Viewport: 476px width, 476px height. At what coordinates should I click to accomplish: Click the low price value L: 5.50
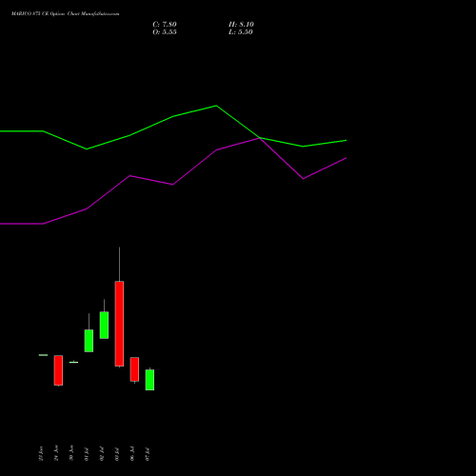[x=241, y=32]
